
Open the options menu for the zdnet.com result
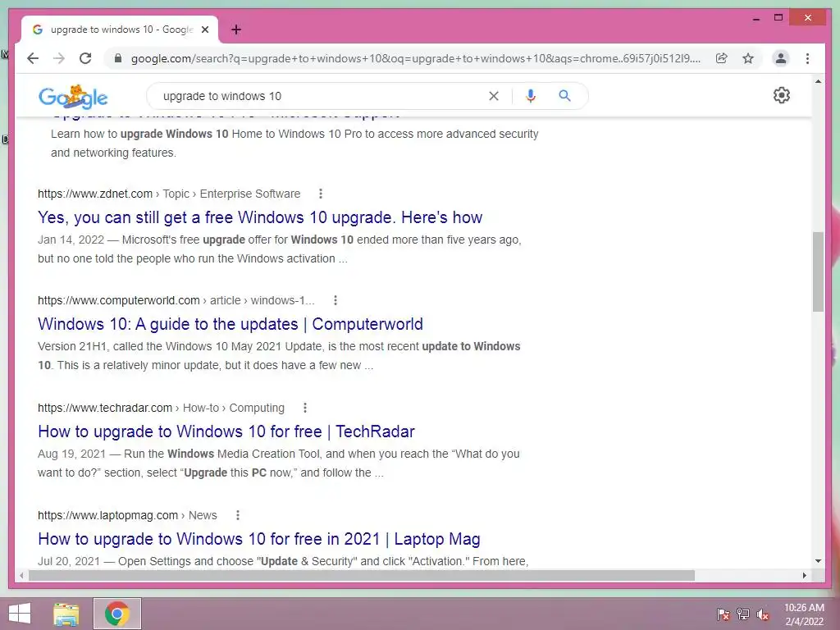(x=321, y=194)
